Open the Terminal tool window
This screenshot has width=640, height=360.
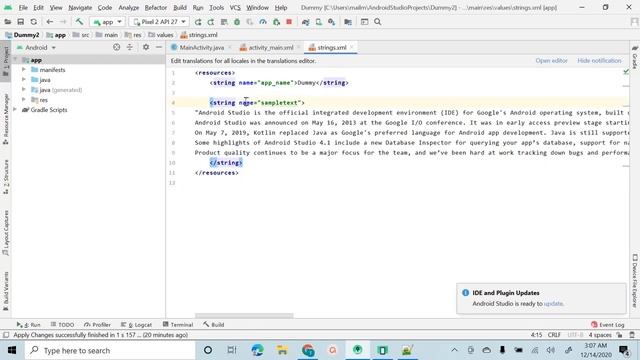pyautogui.click(x=178, y=325)
